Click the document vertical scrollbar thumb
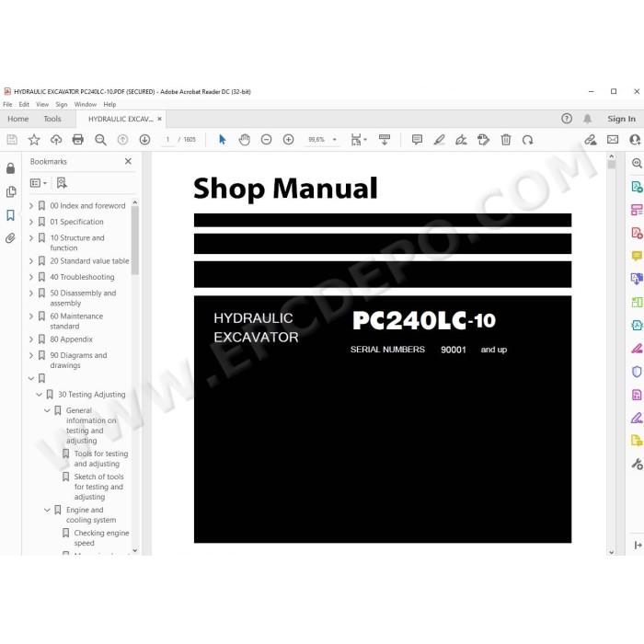Screen dimensions: 644x644 tap(612, 165)
